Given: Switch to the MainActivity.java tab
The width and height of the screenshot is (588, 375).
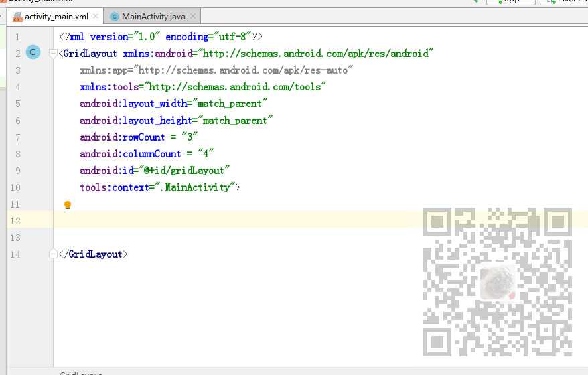Looking at the screenshot, I should point(153,17).
